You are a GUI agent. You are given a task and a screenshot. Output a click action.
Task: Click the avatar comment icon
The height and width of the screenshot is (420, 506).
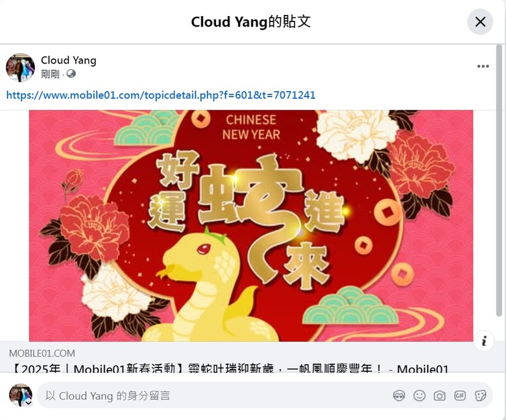399,395
